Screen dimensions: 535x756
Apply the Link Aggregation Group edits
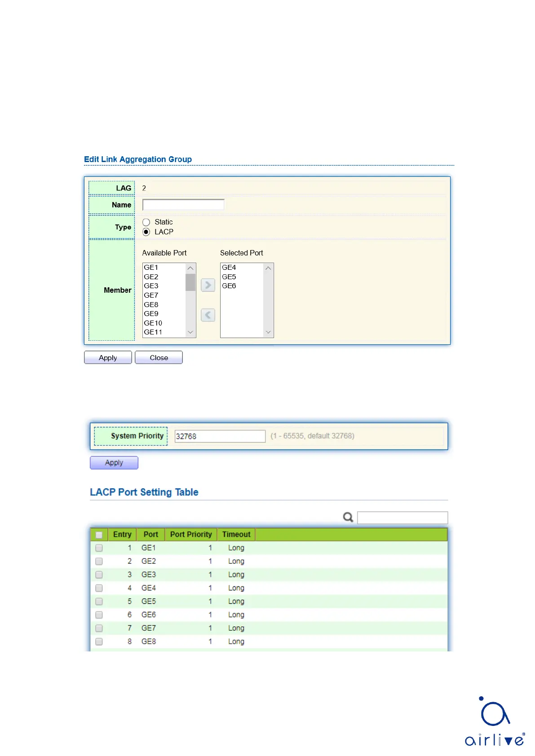[108, 357]
